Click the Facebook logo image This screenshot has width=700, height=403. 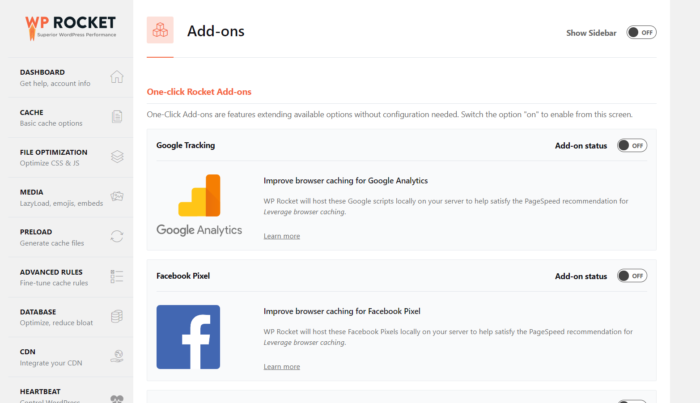[188, 337]
